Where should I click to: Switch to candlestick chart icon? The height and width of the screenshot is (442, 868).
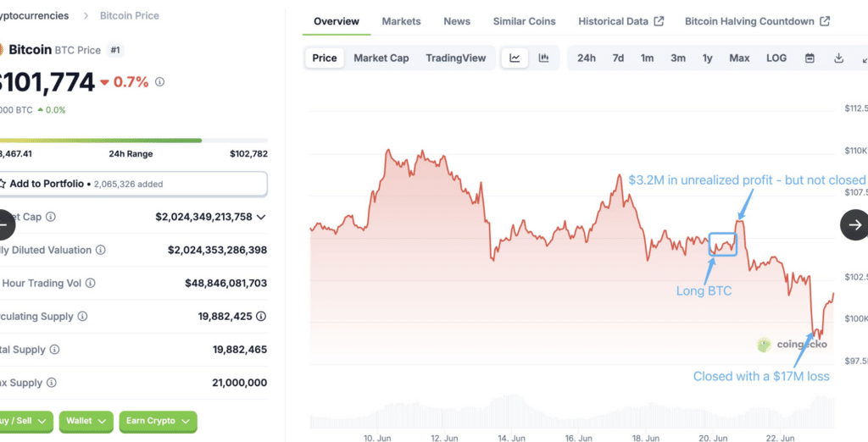[543, 58]
